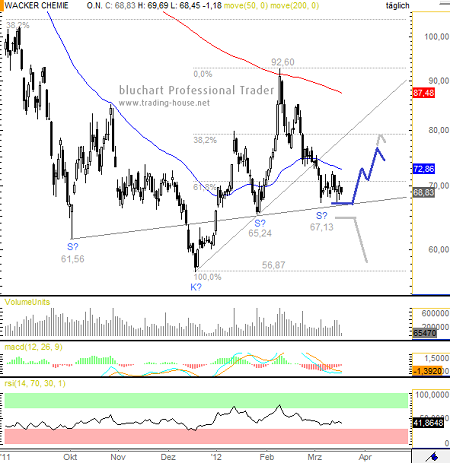Image resolution: width=450 pixels, height=463 pixels.
Task: Click the orange -1,3920 MACD value tag
Action: (x=428, y=371)
